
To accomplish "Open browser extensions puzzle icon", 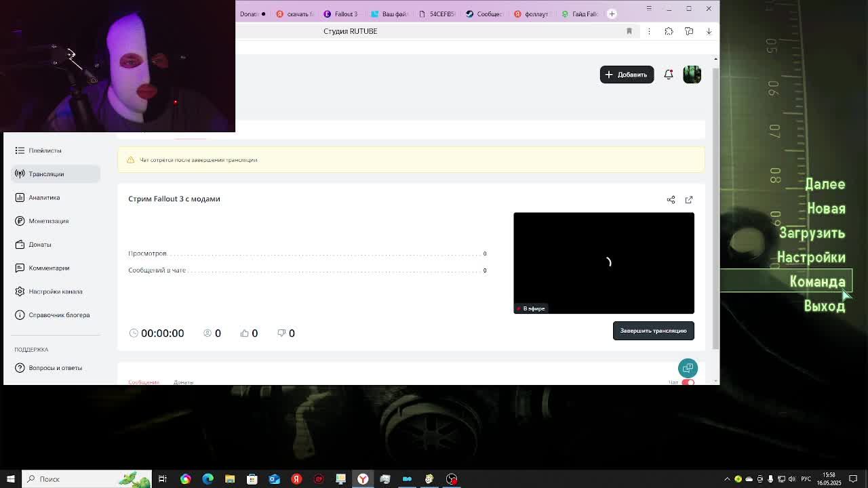I will (669, 31).
